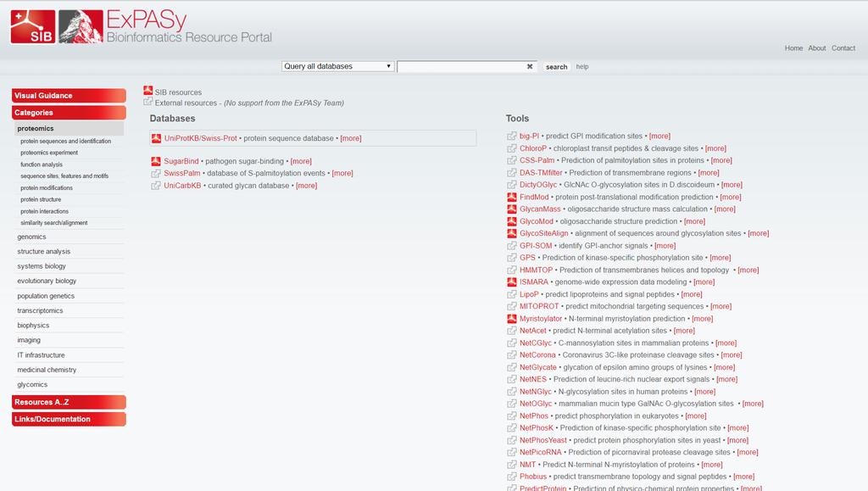Open the systems biology category
Viewport: 868px width, 491px height.
point(41,266)
